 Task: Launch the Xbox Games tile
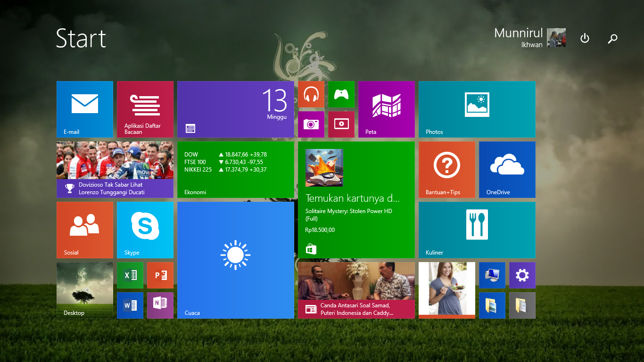coord(341,94)
